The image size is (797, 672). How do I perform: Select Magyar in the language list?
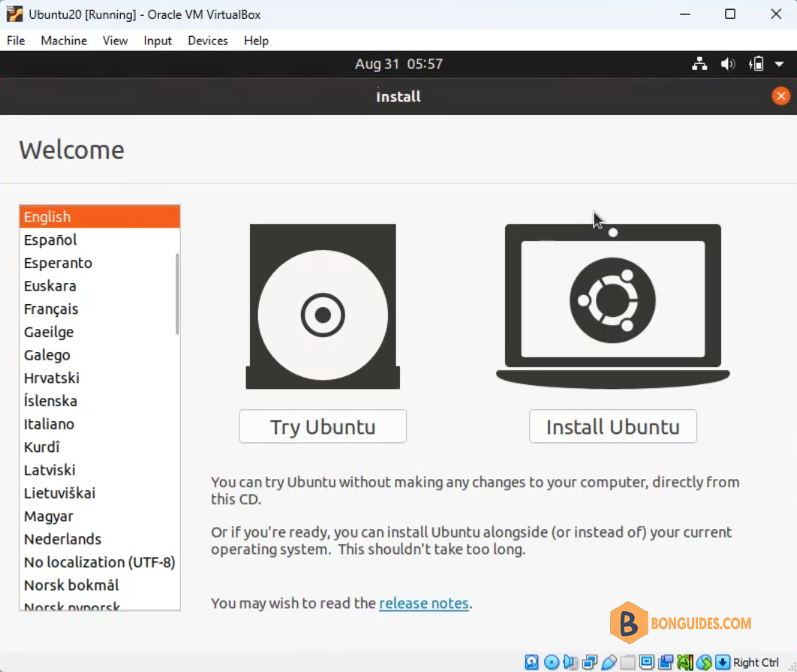click(100, 516)
